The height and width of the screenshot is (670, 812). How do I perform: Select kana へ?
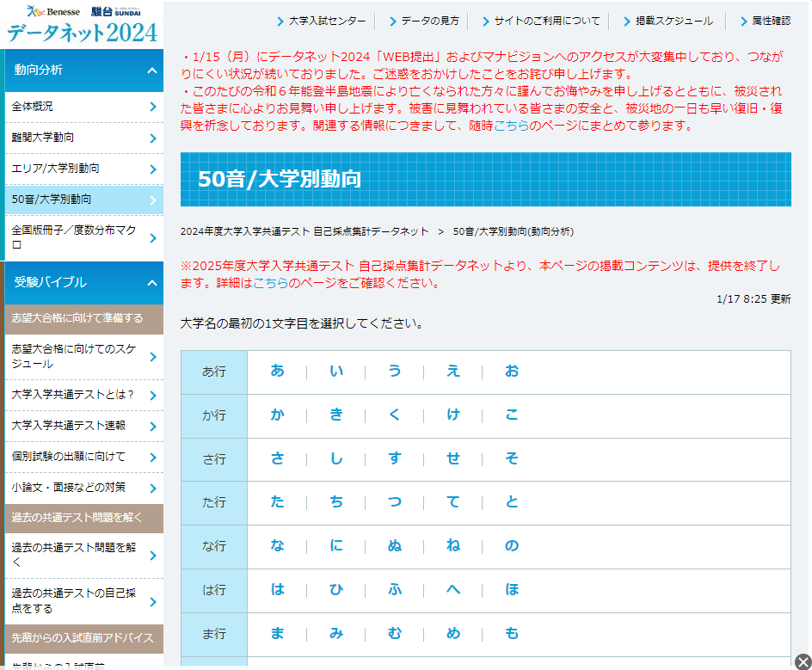453,589
